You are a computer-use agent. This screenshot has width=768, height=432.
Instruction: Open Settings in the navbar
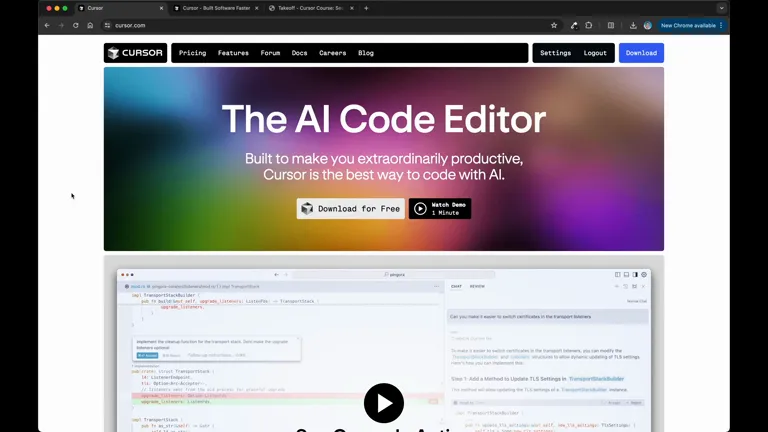(555, 53)
